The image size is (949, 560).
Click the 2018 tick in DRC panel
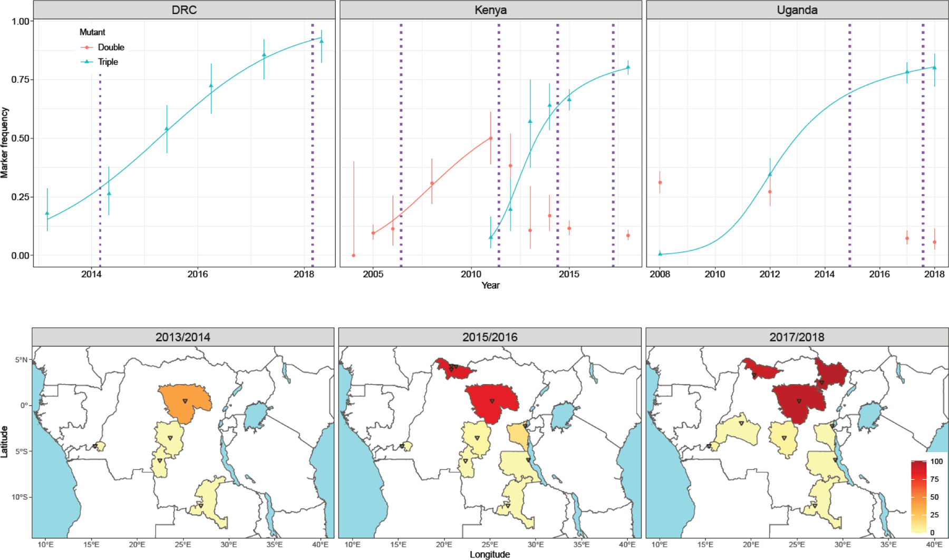pyautogui.click(x=304, y=274)
